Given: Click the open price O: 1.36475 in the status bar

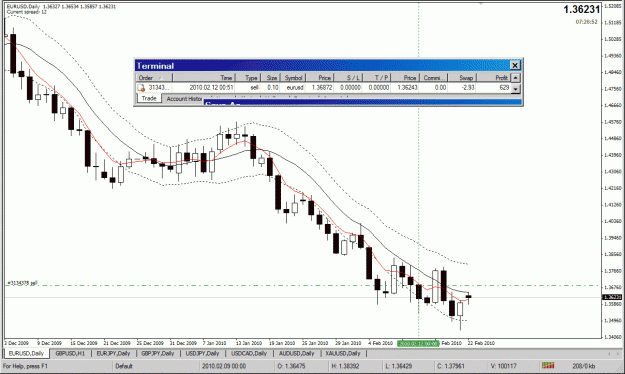Looking at the screenshot, I should (291, 366).
